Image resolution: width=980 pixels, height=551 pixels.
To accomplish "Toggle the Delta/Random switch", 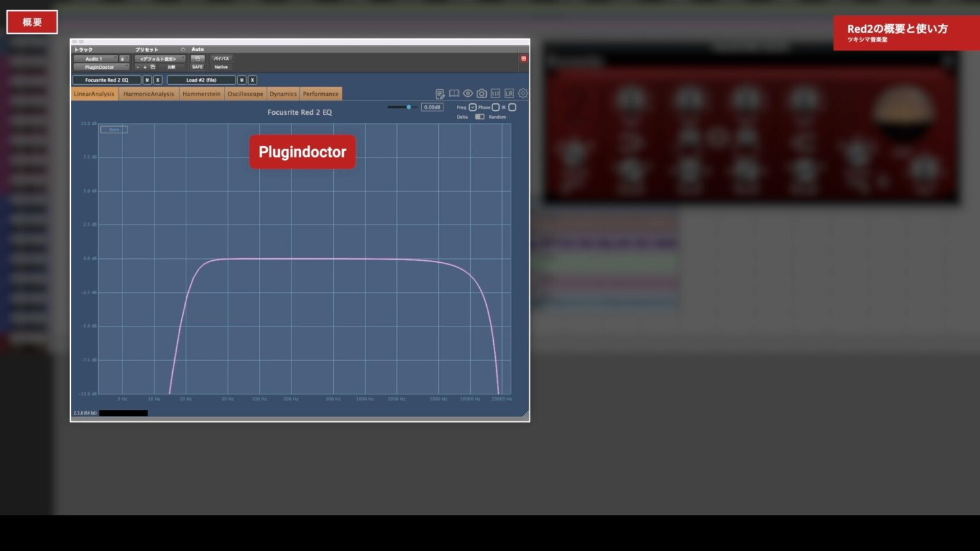I will coord(480,117).
